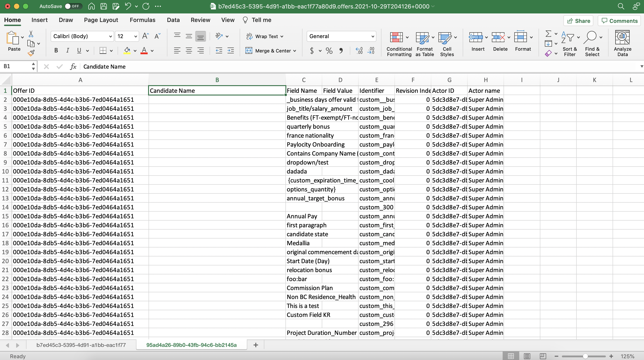Toggle italic formatting
644x360 pixels.
(68, 50)
